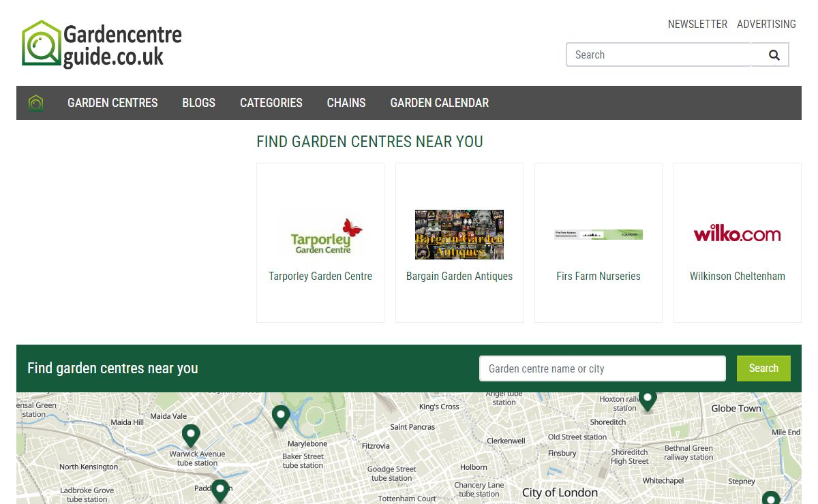Viewport: 818px width, 504px height.
Task: Select the map pin near Paddington
Action: coord(219,490)
